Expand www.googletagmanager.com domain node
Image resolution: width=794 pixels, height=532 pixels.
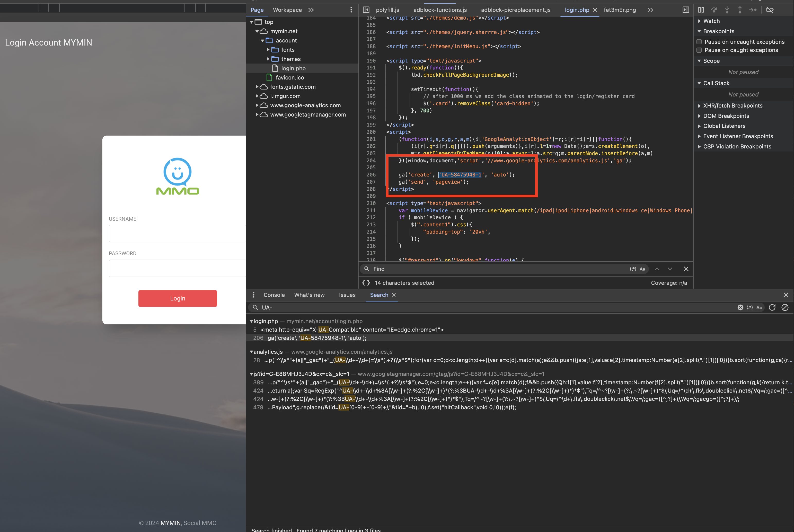[257, 115]
